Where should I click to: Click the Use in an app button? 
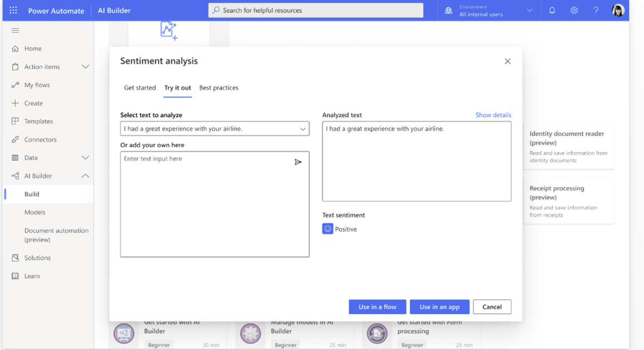coord(439,307)
